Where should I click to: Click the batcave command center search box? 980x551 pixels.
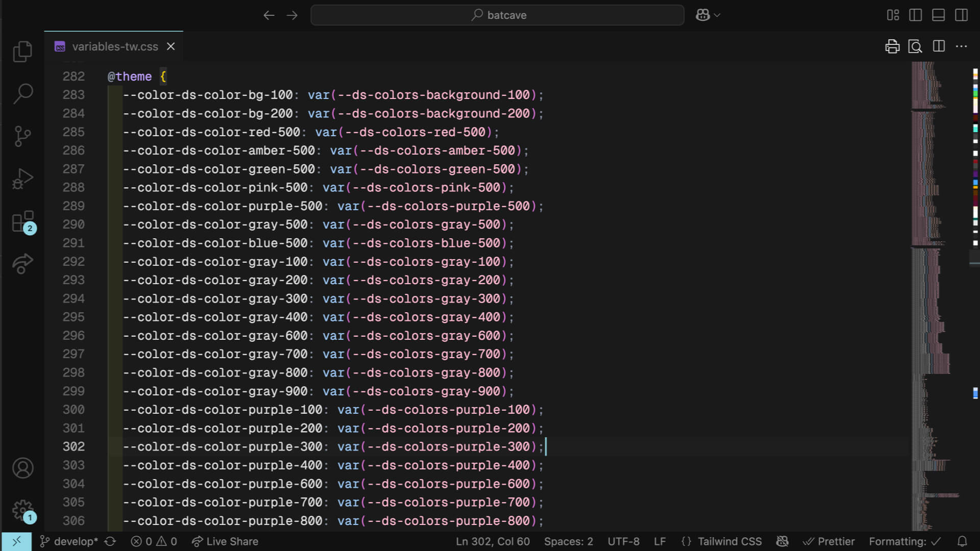point(497,15)
